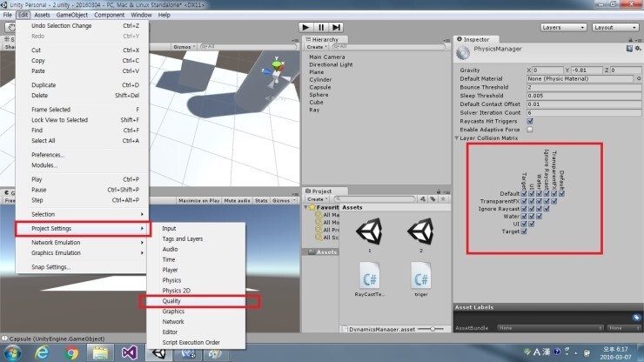The image size is (644, 362).
Task: Collapse the Favorites tree
Action: pyautogui.click(x=306, y=207)
